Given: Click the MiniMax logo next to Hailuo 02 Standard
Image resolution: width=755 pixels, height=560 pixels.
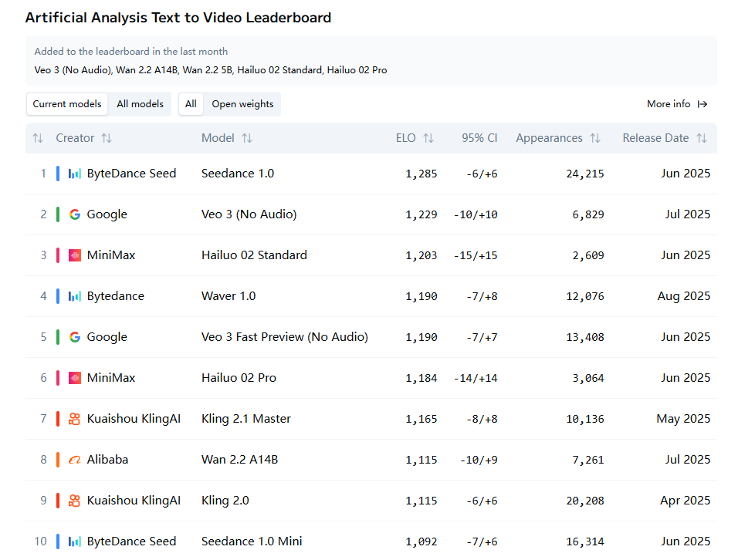Looking at the screenshot, I should tap(75, 255).
